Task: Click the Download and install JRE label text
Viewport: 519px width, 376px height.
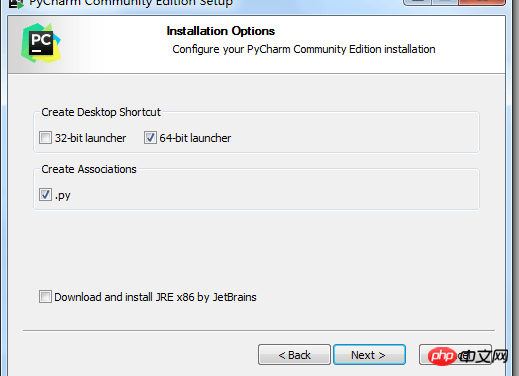Action: pyautogui.click(x=155, y=297)
